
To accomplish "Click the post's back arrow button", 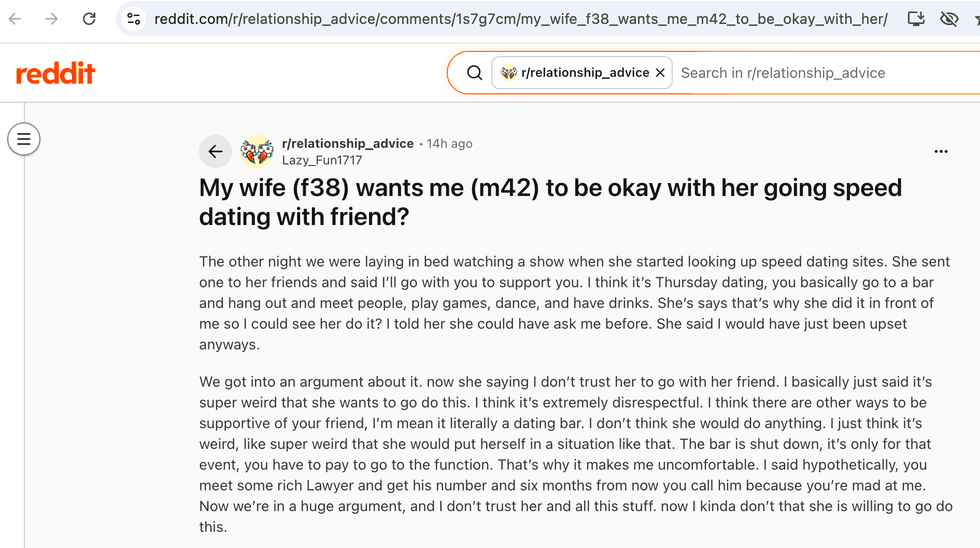I will click(x=216, y=151).
